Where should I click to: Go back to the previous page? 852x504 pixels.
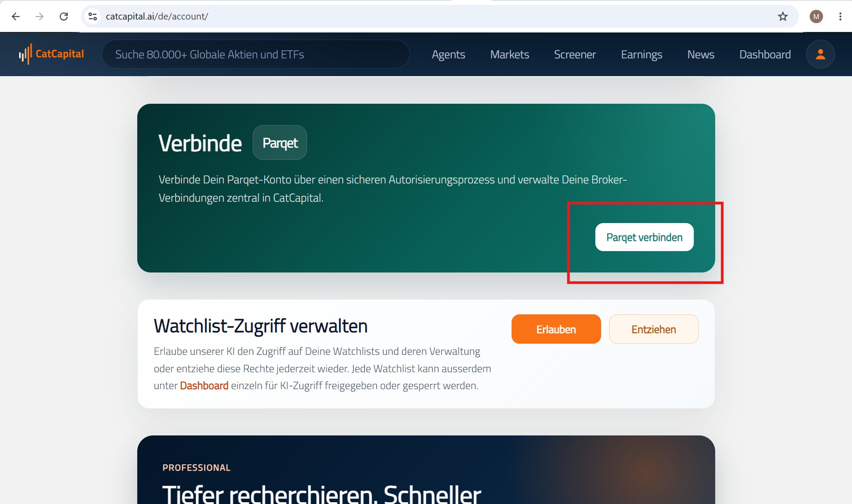point(16,16)
